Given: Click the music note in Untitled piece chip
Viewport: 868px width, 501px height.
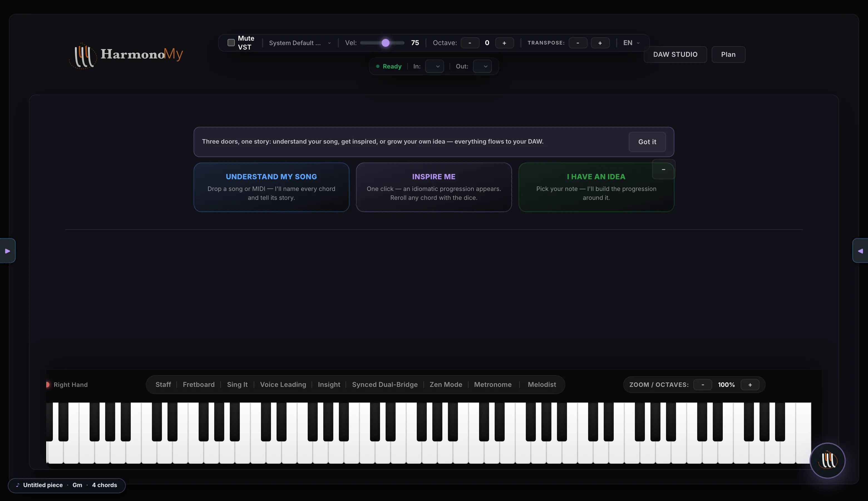Looking at the screenshot, I should [x=18, y=485].
